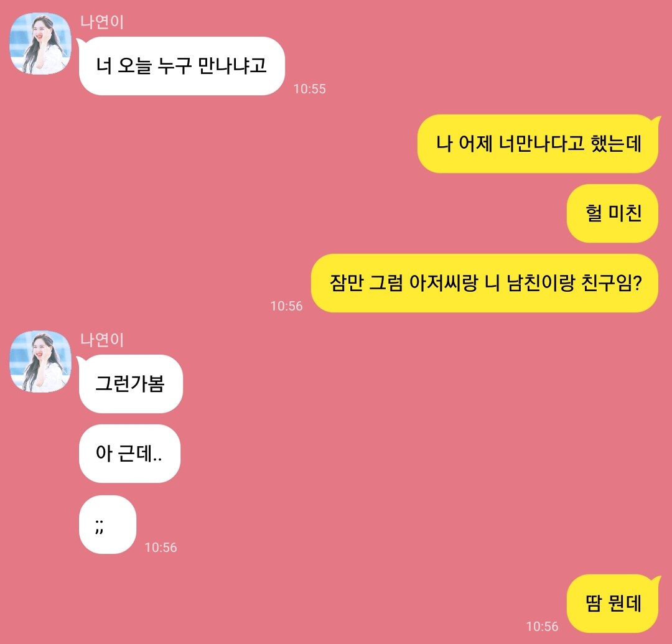This screenshot has height=644, width=672.
Task: Select the message '너 오늘 누구 만나냐고'
Action: coord(182,66)
